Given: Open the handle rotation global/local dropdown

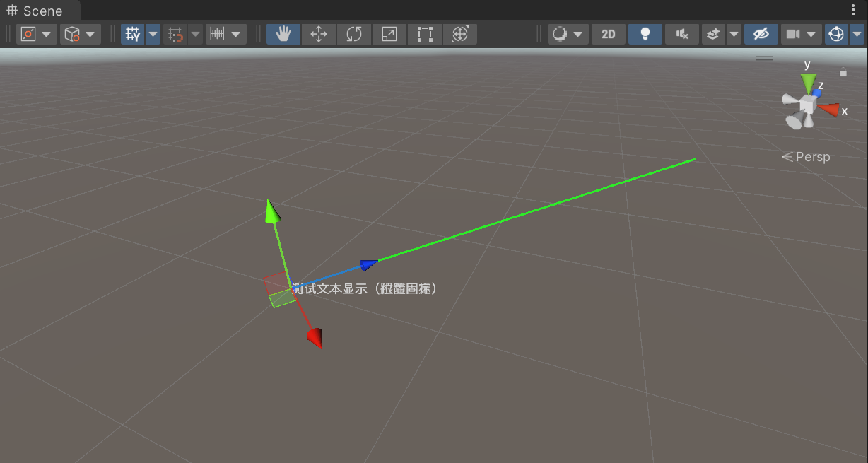Looking at the screenshot, I should pos(81,34).
